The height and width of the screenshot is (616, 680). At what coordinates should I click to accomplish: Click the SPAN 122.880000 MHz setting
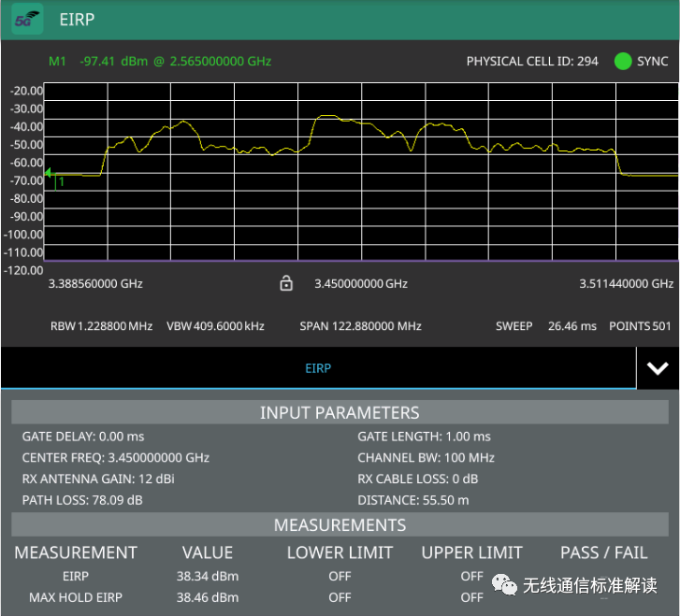tap(360, 326)
